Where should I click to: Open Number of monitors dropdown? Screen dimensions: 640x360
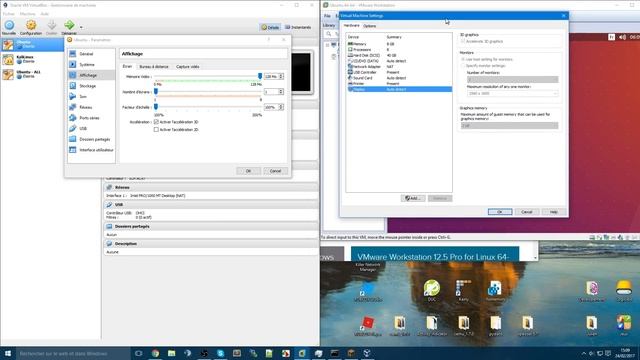pyautogui.click(x=513, y=80)
